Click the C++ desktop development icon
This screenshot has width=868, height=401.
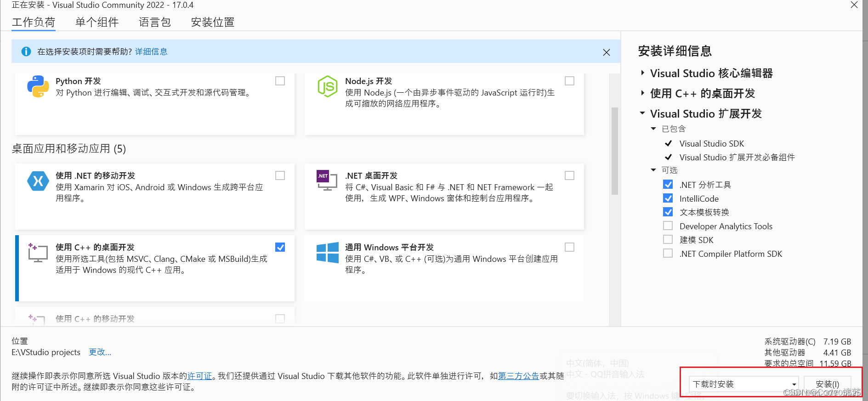[x=38, y=253]
